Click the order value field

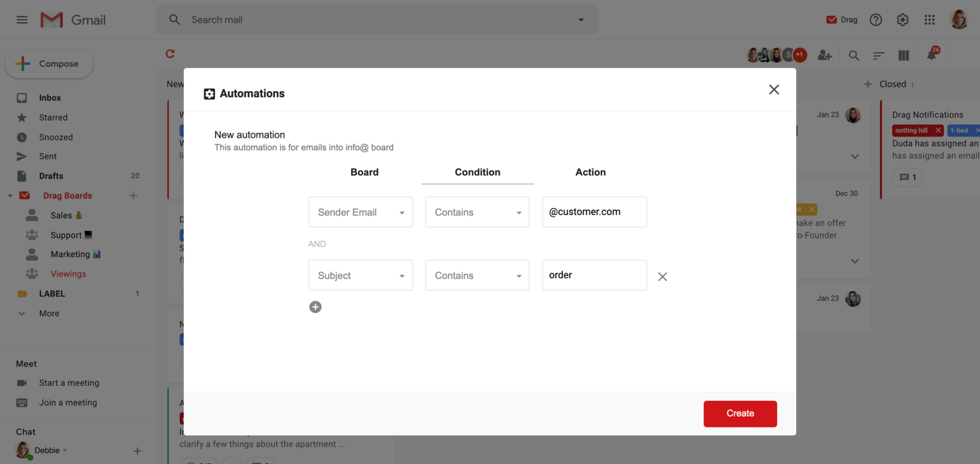[595, 275]
